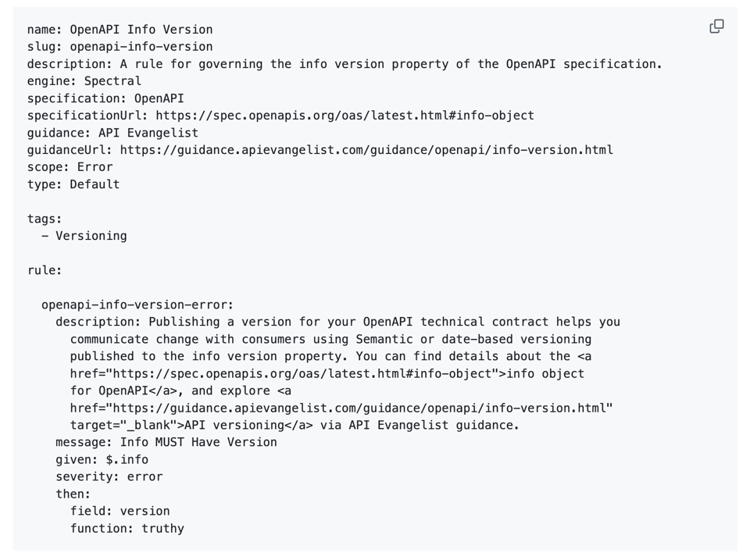Click the 'type: Default' line
Image resolution: width=750 pixels, height=560 pixels.
click(73, 184)
